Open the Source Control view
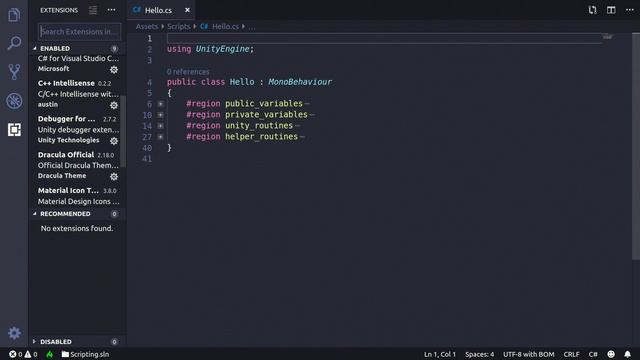 14,72
